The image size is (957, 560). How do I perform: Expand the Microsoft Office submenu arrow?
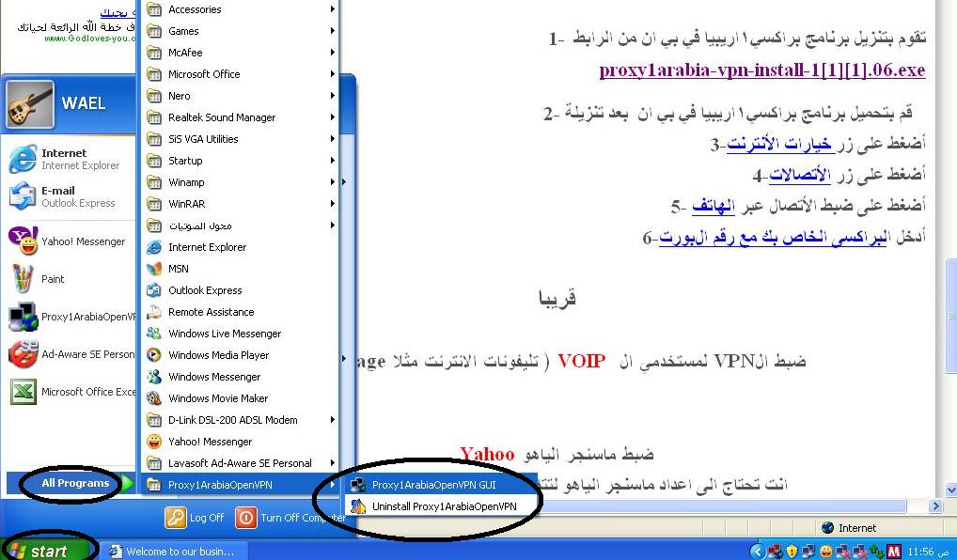coord(333,74)
